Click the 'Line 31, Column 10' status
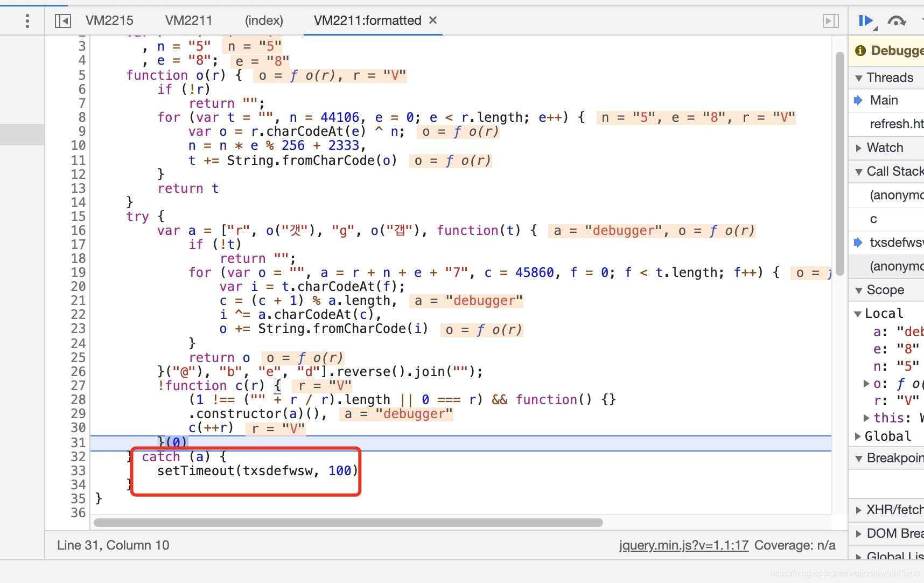 [113, 545]
